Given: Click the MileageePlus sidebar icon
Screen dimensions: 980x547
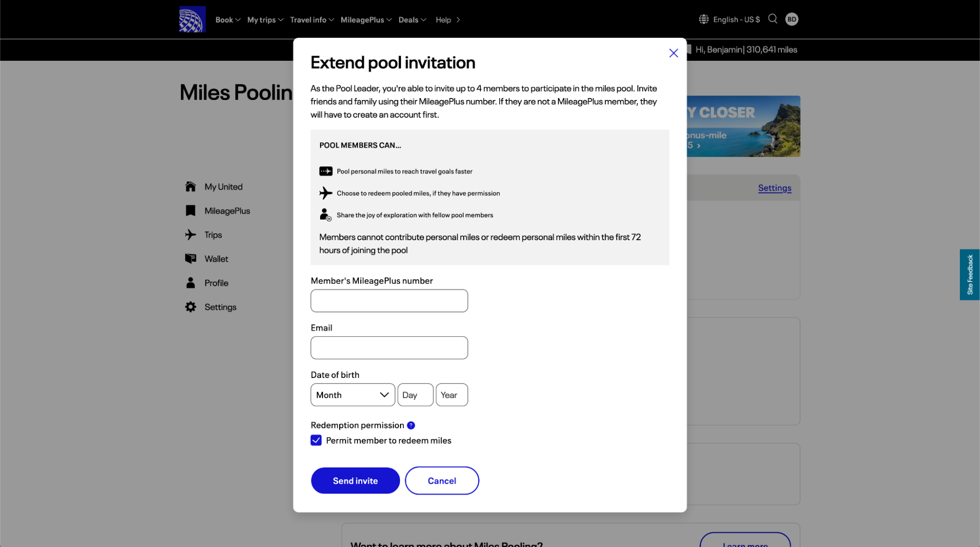Looking at the screenshot, I should pyautogui.click(x=191, y=211).
